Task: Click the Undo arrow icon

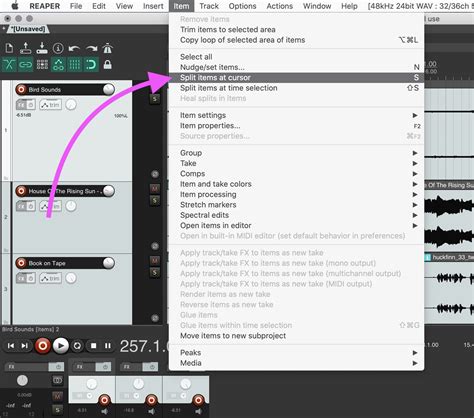Action: click(x=74, y=49)
